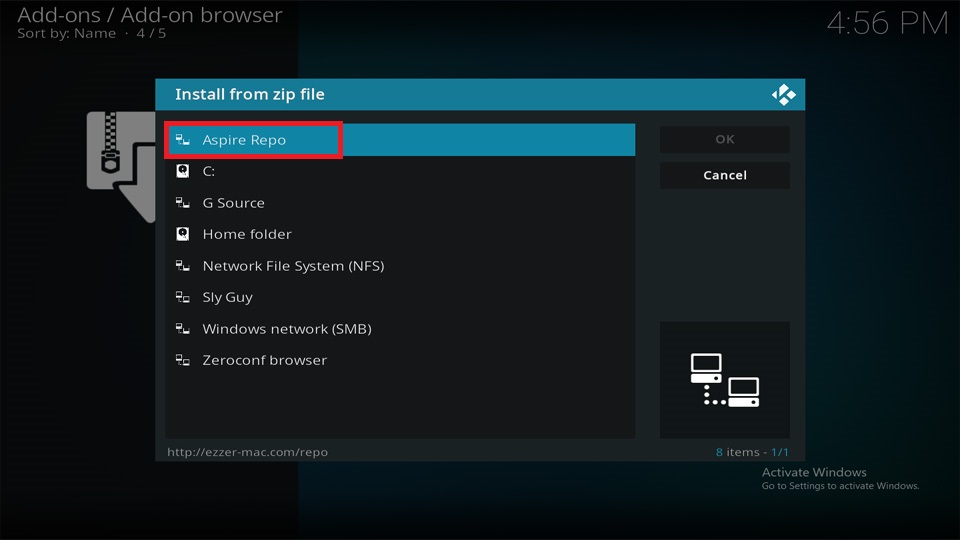Open the Home folder entry
Screen dimensions: 960x540
point(400,234)
